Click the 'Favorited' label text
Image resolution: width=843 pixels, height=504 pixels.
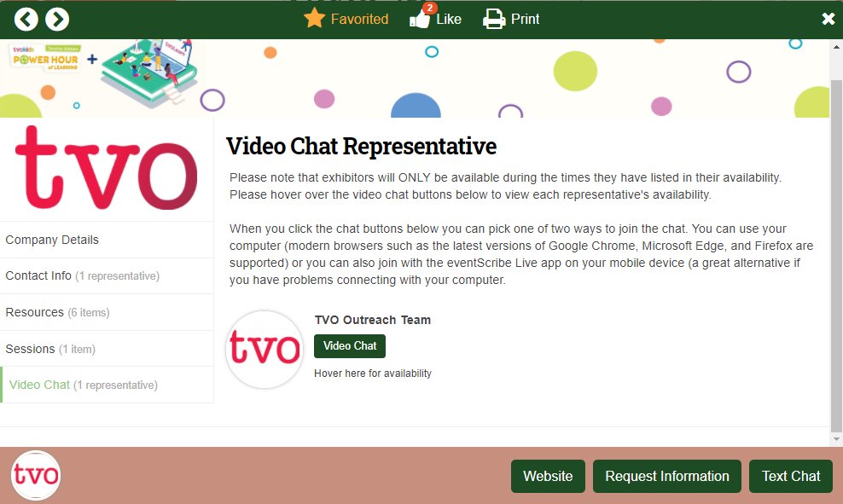[359, 20]
